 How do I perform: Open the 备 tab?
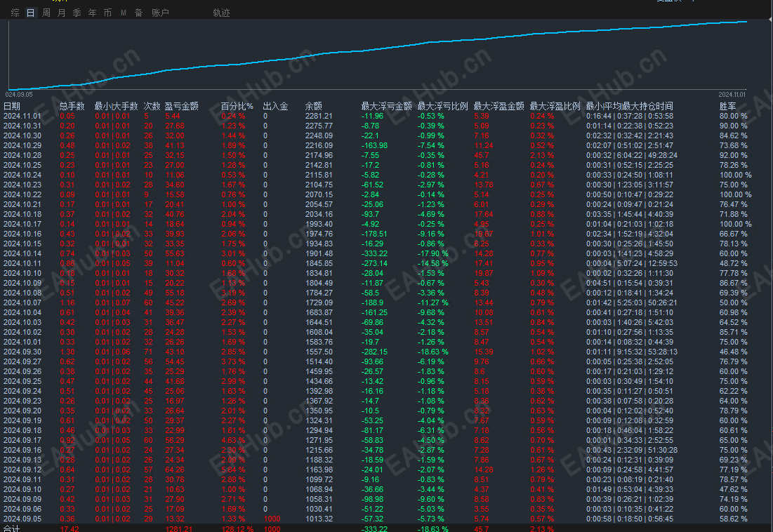tap(138, 13)
